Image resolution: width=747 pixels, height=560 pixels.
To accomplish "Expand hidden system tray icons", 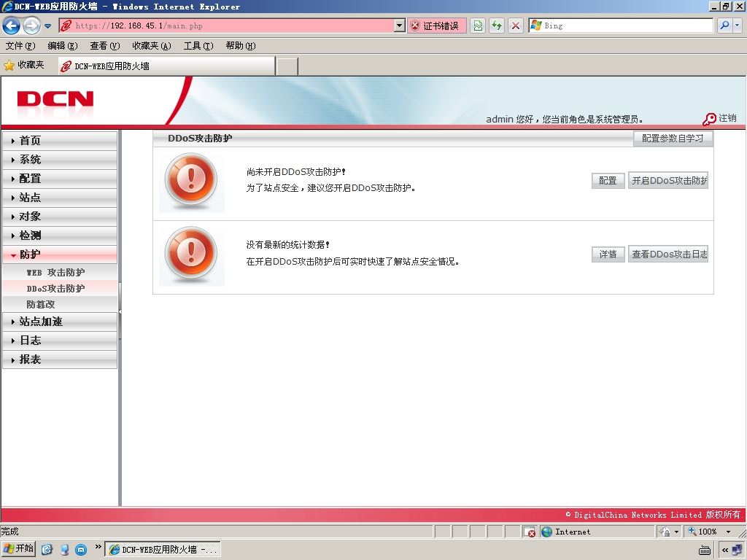I will pyautogui.click(x=724, y=550).
